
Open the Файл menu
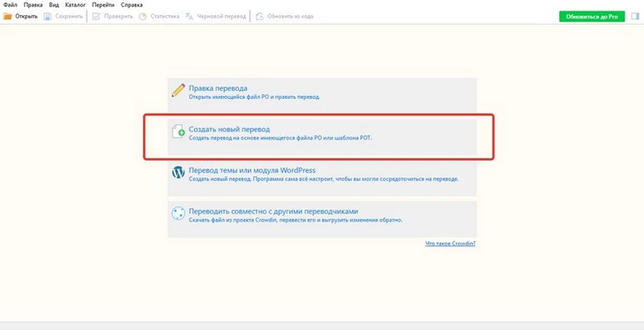[x=11, y=5]
